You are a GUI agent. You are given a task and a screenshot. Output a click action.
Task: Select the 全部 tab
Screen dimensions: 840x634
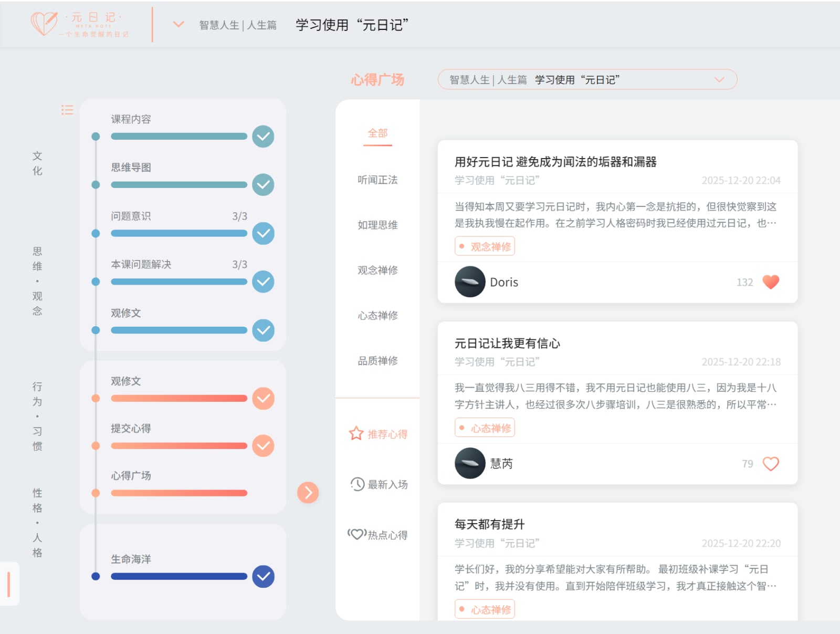[377, 133]
